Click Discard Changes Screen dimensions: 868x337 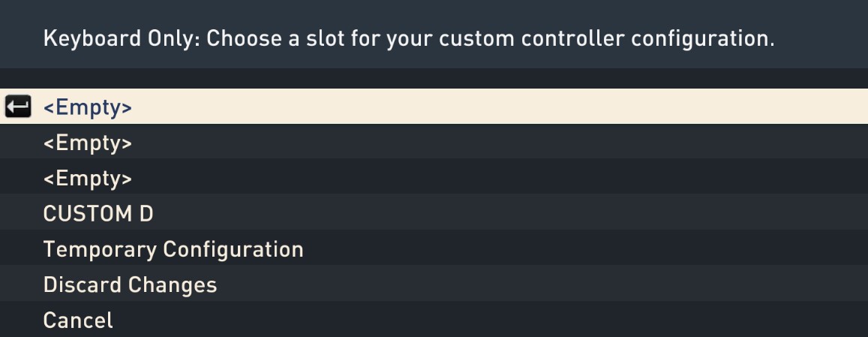(434, 284)
